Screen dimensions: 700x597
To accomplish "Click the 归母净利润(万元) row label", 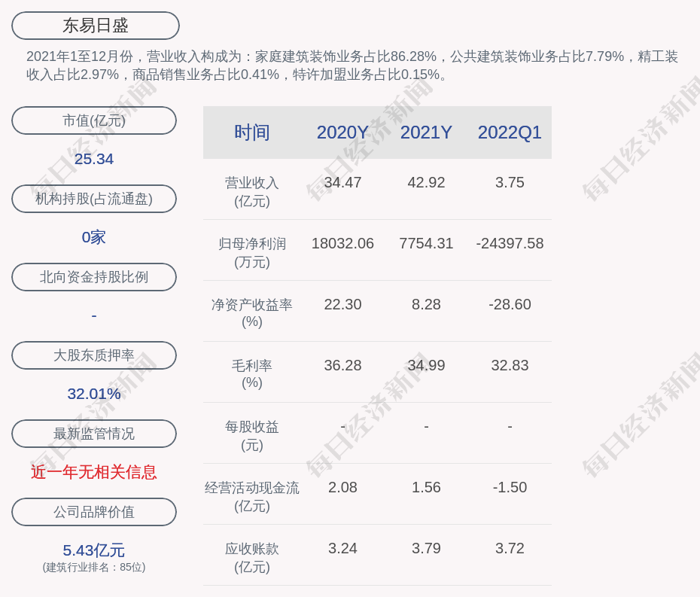I will (252, 253).
